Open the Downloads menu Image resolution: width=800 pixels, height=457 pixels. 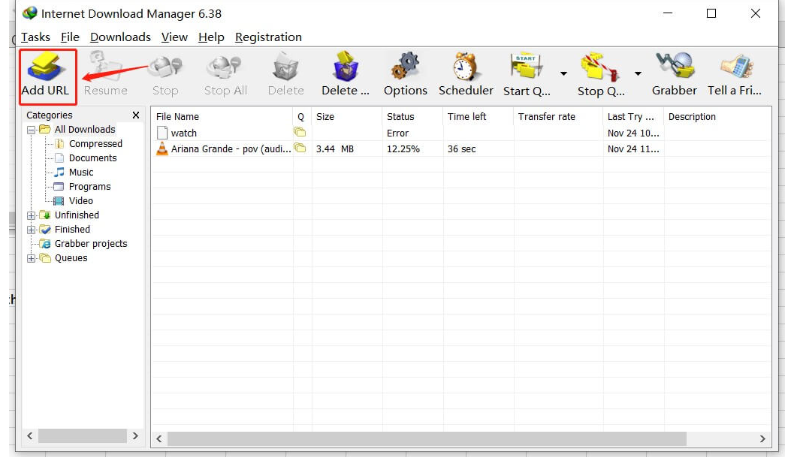point(120,37)
